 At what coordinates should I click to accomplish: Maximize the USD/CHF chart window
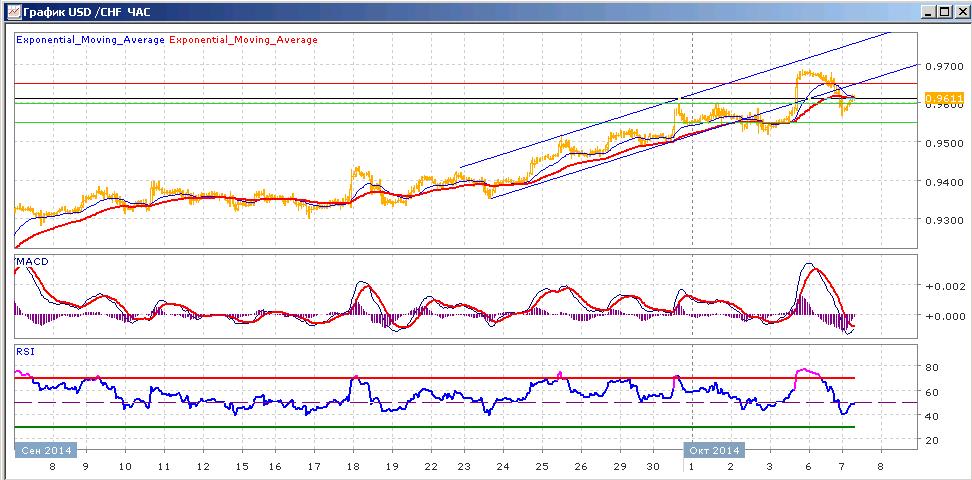[x=942, y=12]
